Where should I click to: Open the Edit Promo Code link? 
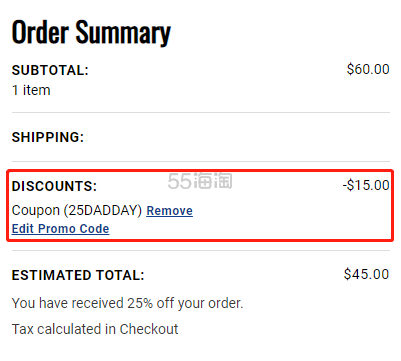pyautogui.click(x=60, y=229)
